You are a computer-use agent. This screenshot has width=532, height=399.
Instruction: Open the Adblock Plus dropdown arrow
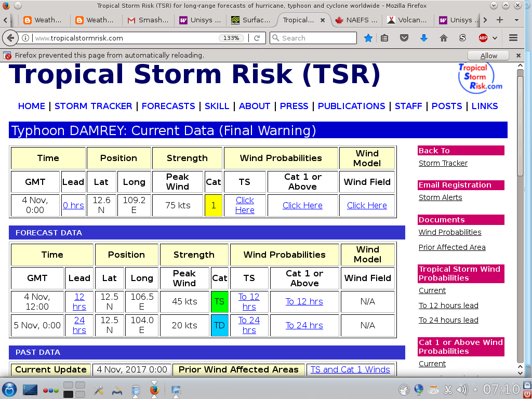[495, 38]
